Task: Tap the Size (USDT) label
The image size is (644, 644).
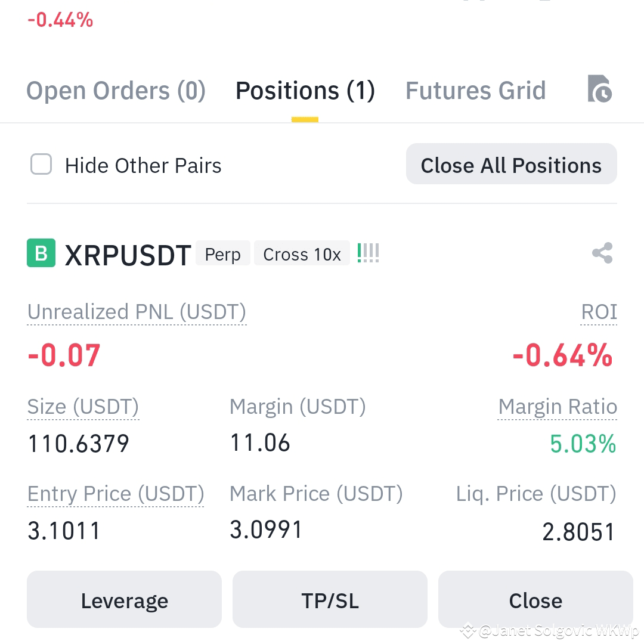Action: coord(83,407)
